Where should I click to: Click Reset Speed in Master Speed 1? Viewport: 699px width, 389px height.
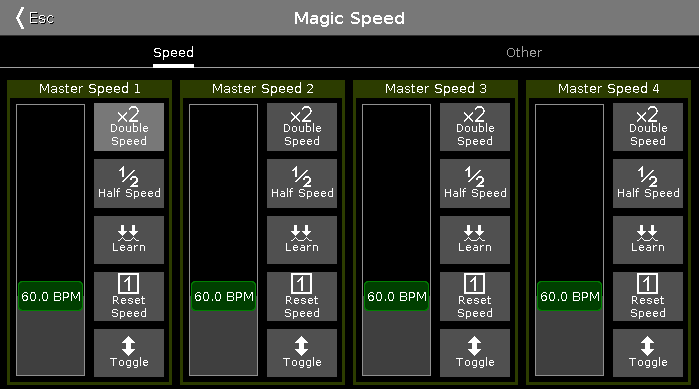coord(129,297)
